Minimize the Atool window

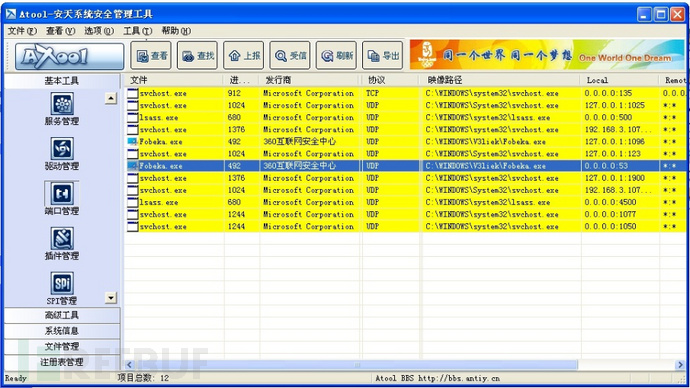tap(644, 15)
